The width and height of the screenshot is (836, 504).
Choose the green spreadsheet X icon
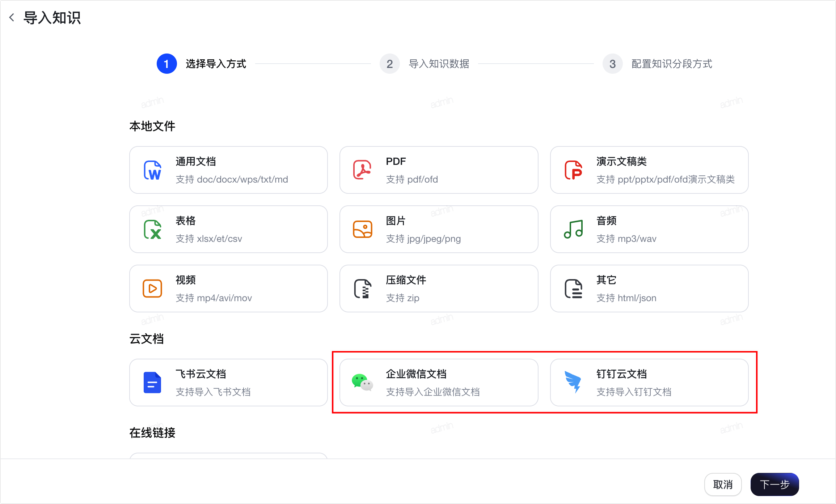152,229
